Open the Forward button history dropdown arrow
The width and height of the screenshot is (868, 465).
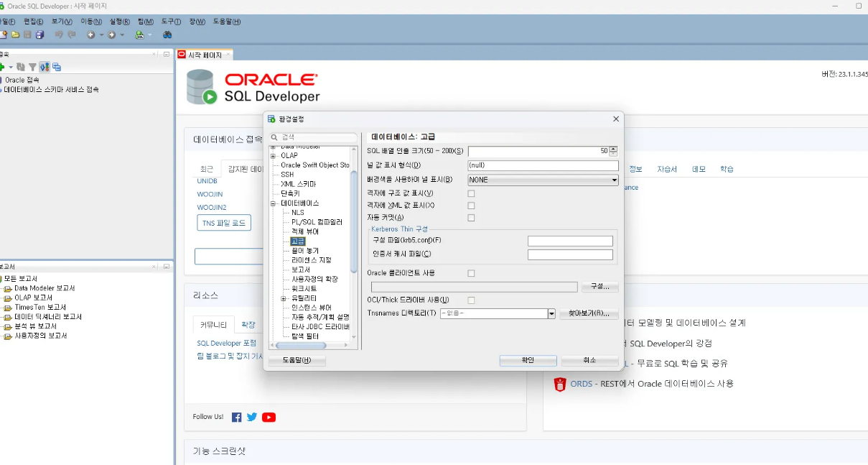click(x=122, y=34)
